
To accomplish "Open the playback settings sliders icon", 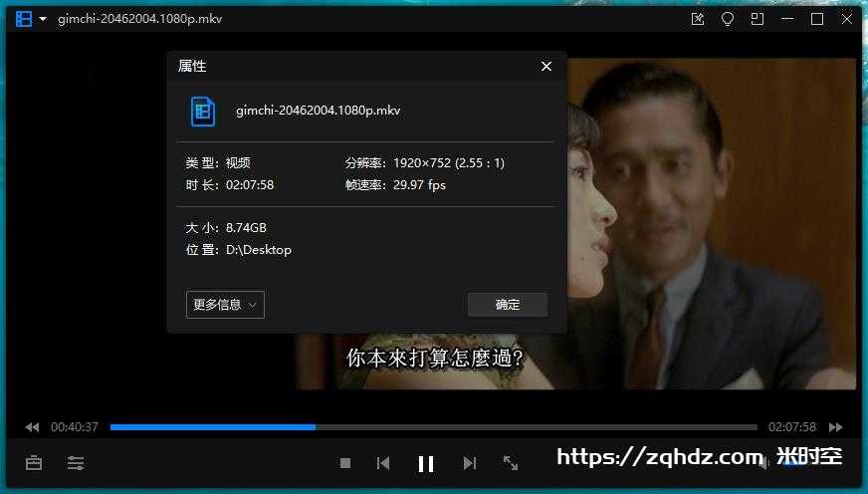I will 76,463.
